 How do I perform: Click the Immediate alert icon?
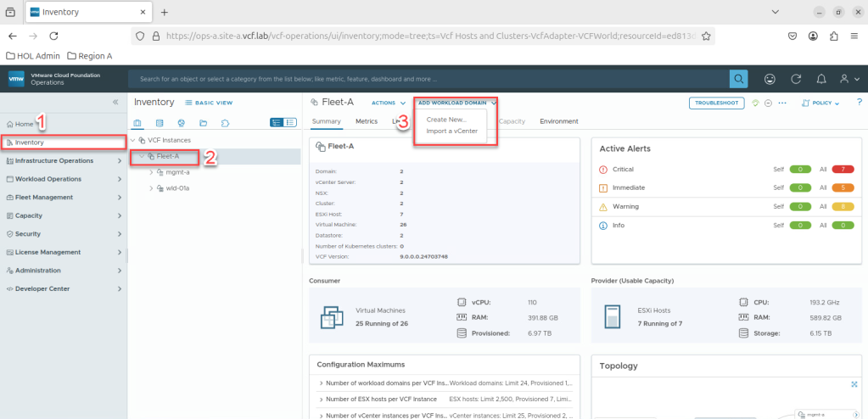604,187
